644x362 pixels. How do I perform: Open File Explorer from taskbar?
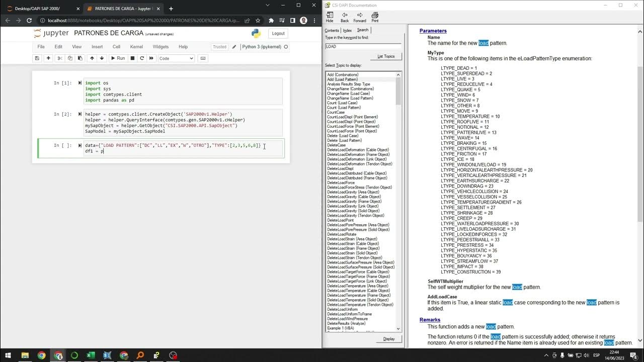click(x=25, y=355)
